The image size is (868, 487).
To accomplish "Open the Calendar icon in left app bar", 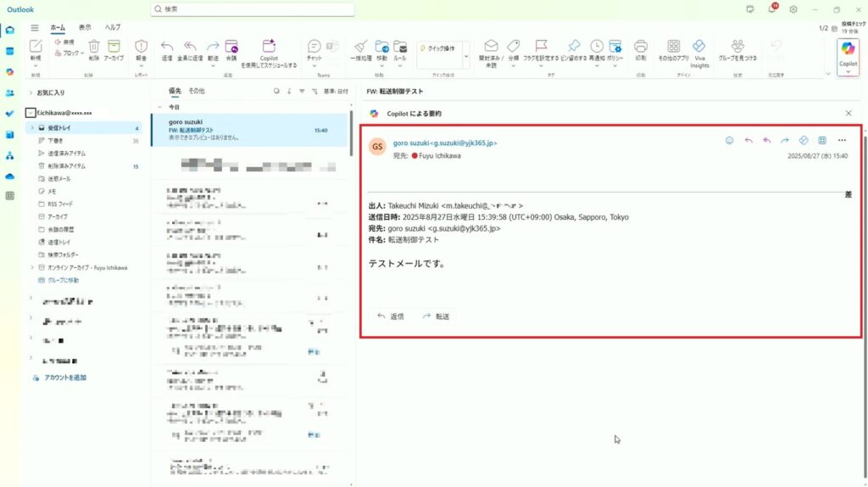I will (x=10, y=51).
